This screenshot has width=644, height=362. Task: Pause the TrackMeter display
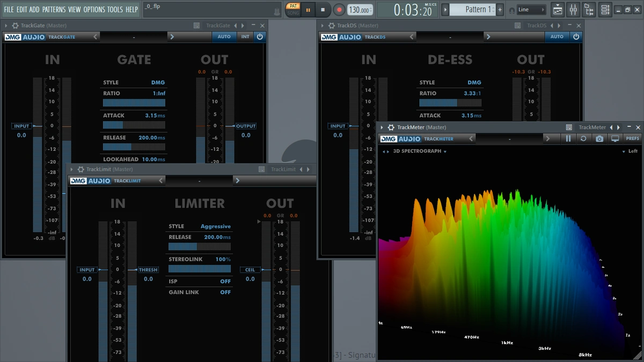[568, 138]
